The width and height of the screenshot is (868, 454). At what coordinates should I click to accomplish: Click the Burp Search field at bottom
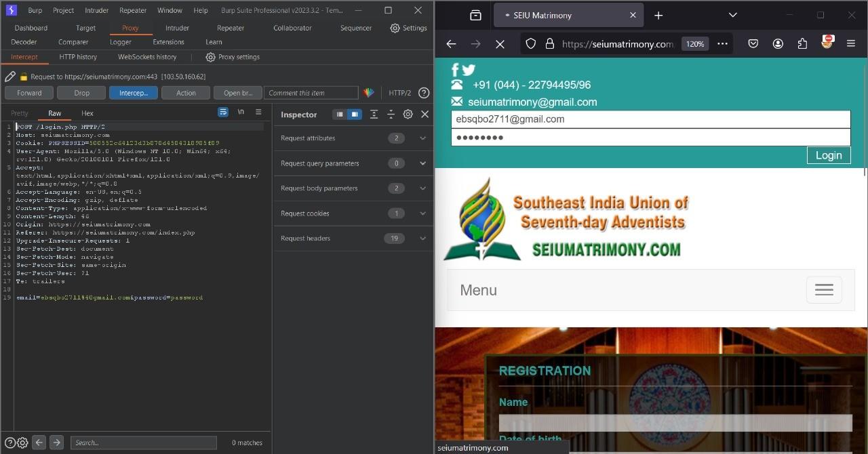click(x=144, y=442)
